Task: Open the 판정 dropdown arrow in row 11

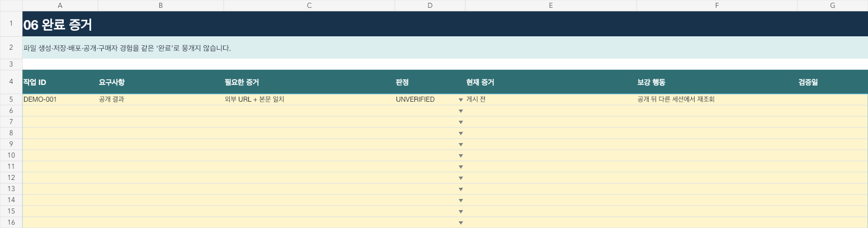Action: click(x=461, y=167)
